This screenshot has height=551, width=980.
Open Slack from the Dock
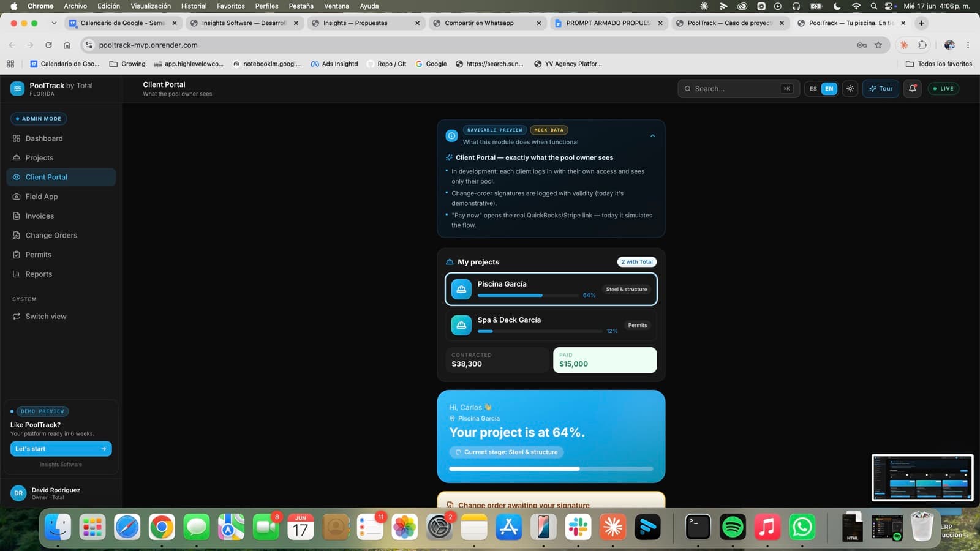578,527
